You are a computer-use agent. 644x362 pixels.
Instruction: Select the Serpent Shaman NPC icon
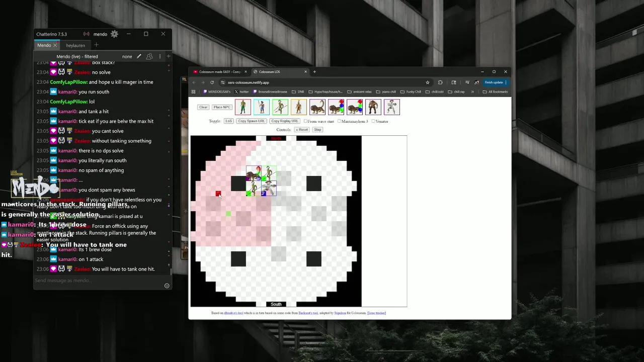[243, 107]
